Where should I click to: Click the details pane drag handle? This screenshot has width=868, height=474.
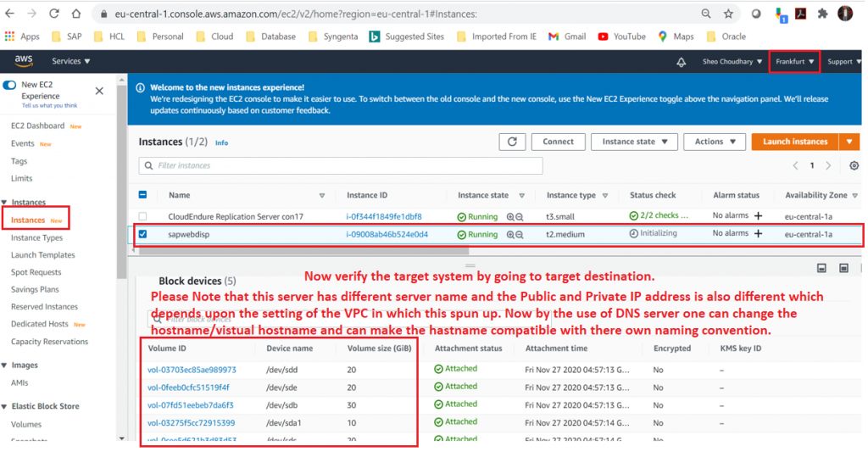tap(470, 265)
